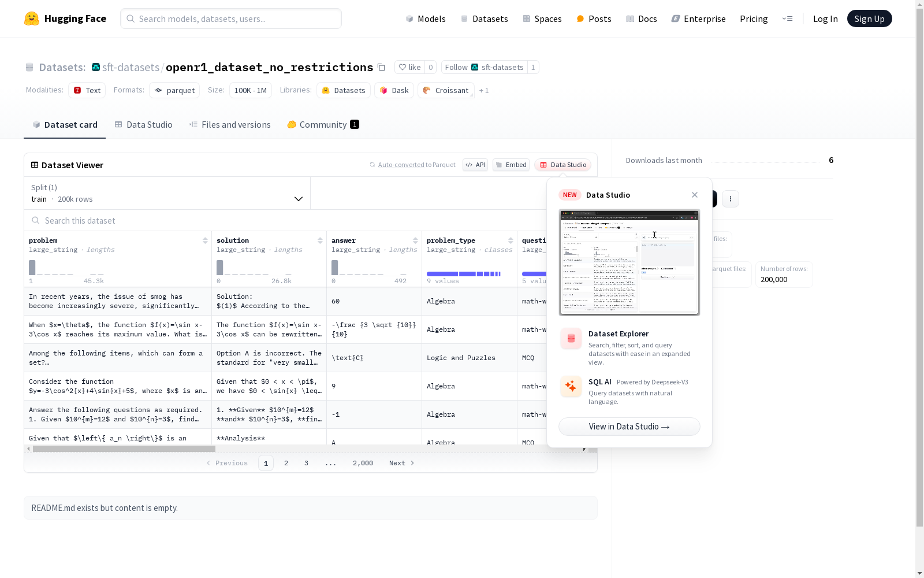Sort the solution column
Viewport: 924px width, 578px height.
320,240
